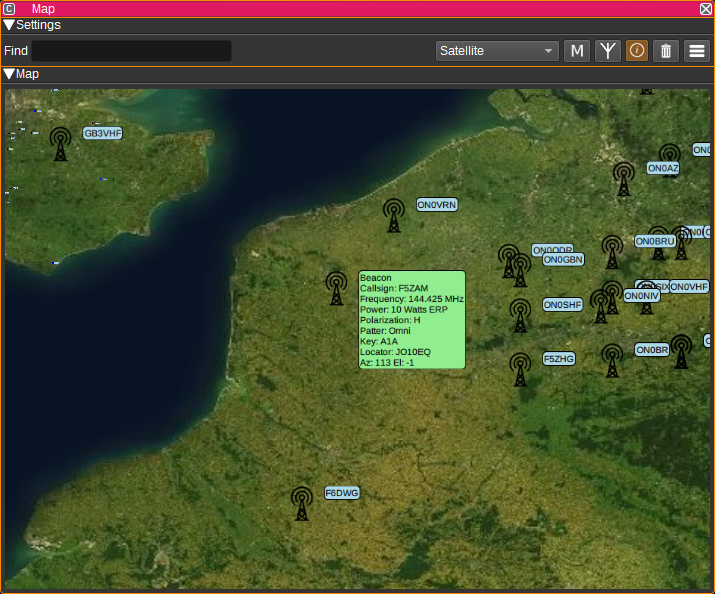Collapse the Settings section

[x=9, y=25]
